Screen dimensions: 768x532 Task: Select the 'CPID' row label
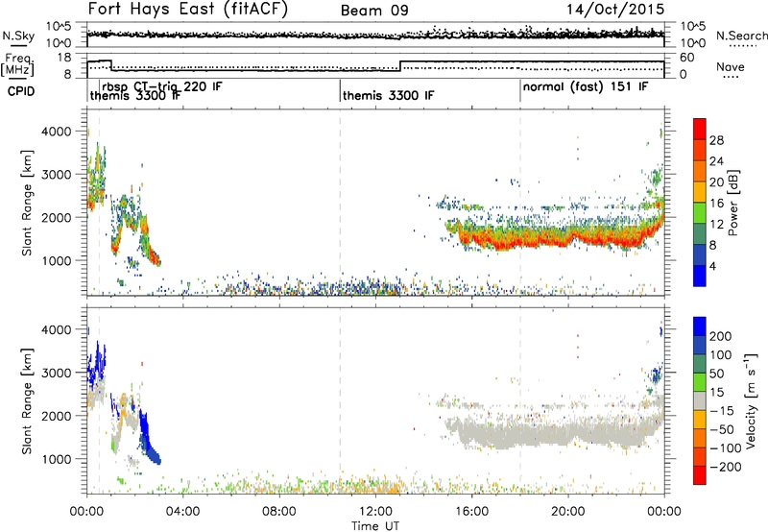(21, 91)
